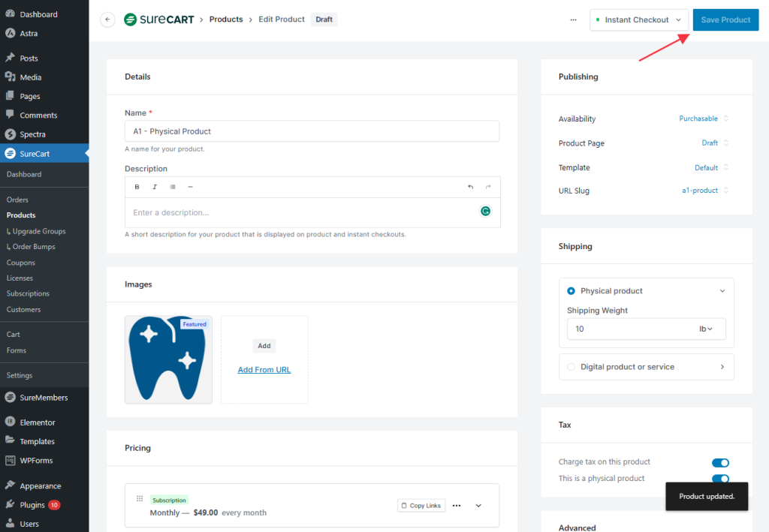769x532 pixels.
Task: Click the Grammarly icon in description field
Action: tap(486, 212)
